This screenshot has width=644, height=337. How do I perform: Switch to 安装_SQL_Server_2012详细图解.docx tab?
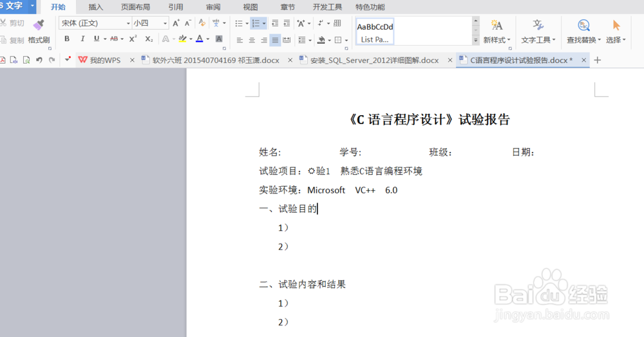pyautogui.click(x=374, y=60)
